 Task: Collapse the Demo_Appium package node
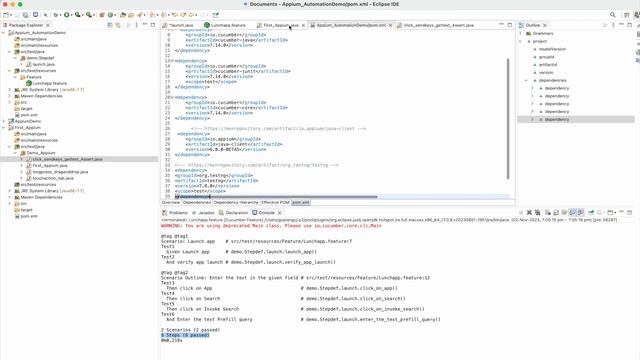point(16,153)
